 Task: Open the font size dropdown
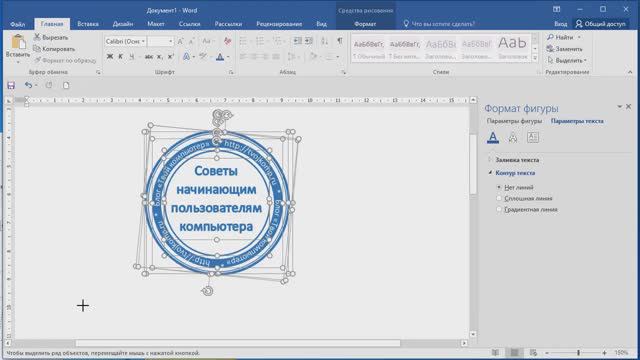tap(171, 41)
